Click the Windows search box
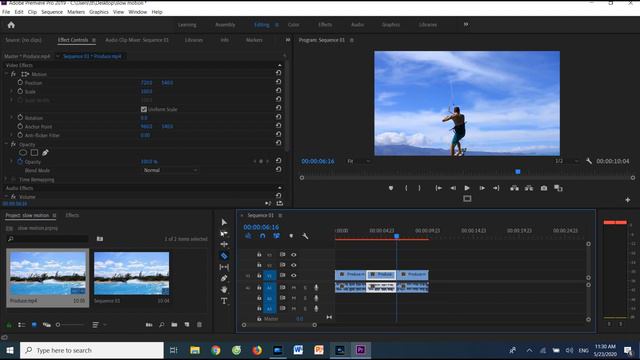The image size is (640, 360). coord(92,350)
